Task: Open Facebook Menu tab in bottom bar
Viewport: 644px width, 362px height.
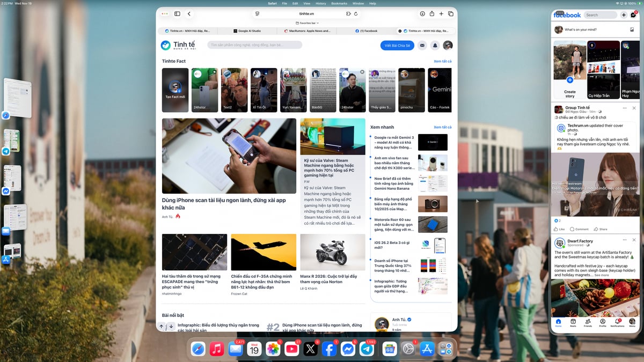Action: point(632,322)
